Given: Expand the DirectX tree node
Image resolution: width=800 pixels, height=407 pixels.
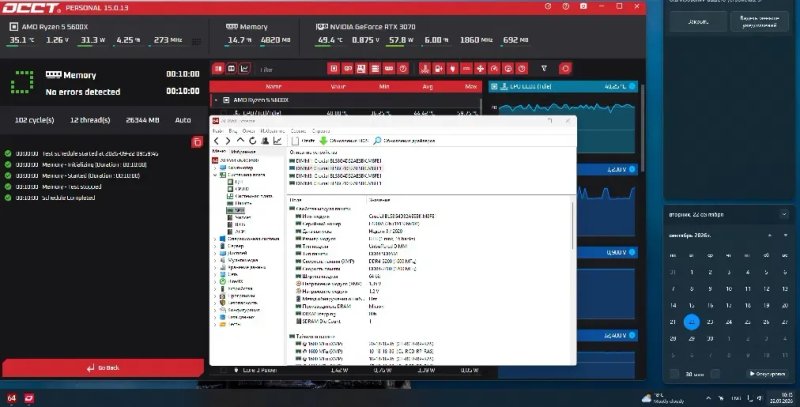Looking at the screenshot, I should click(x=215, y=282).
